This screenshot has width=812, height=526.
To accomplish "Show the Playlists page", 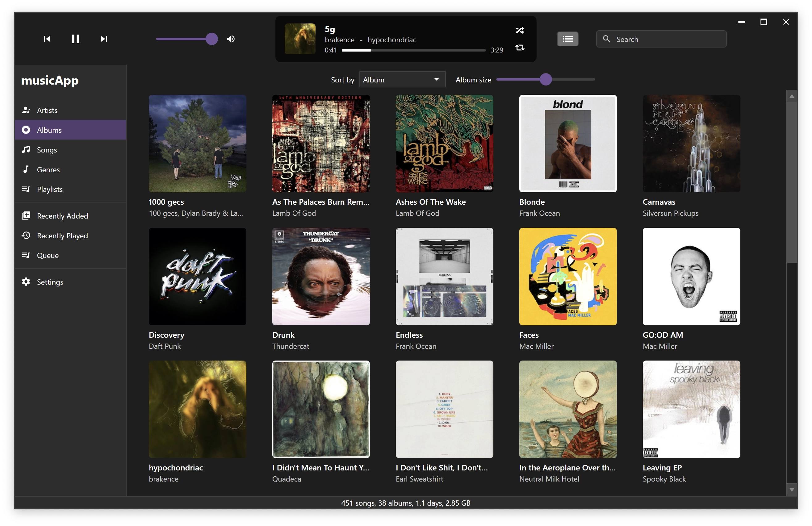I will point(70,189).
